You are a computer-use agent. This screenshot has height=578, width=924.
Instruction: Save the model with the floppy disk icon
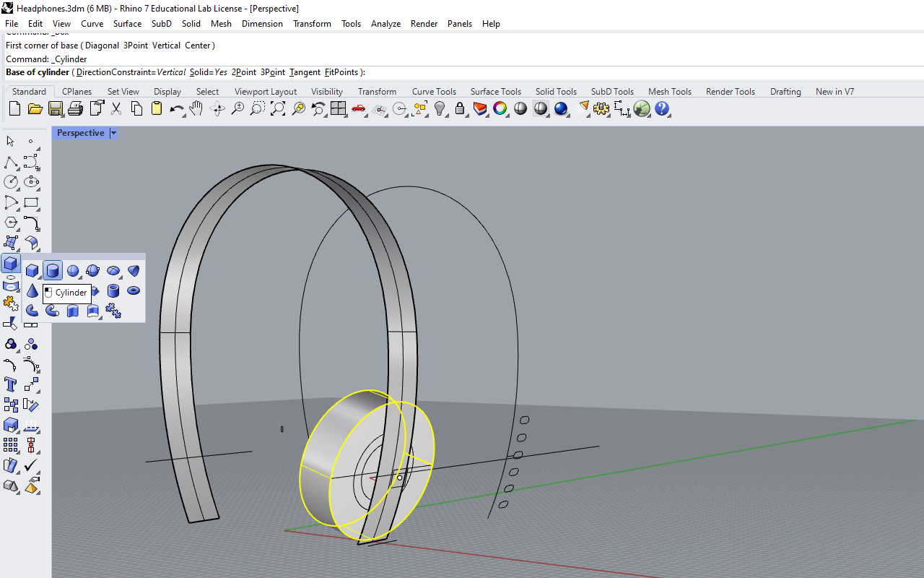(x=55, y=109)
